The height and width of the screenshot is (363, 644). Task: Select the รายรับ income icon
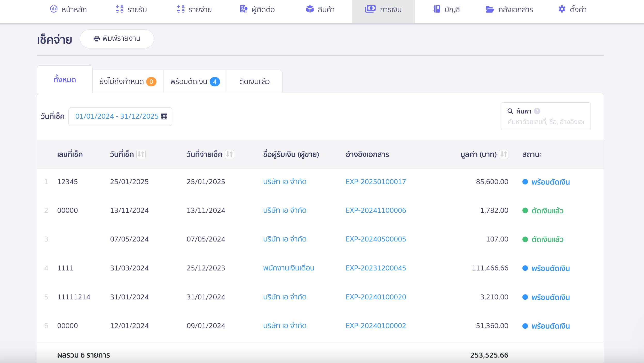click(119, 9)
